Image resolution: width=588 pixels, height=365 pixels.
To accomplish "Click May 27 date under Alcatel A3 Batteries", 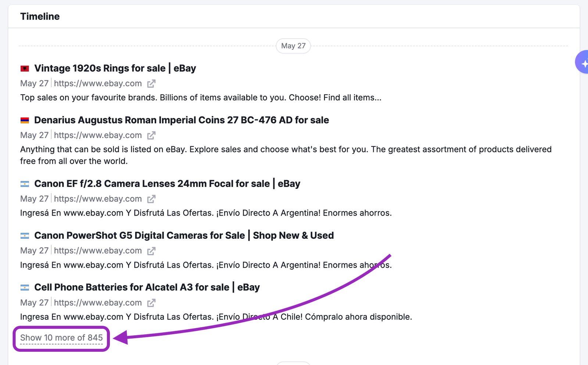I will click(34, 303).
